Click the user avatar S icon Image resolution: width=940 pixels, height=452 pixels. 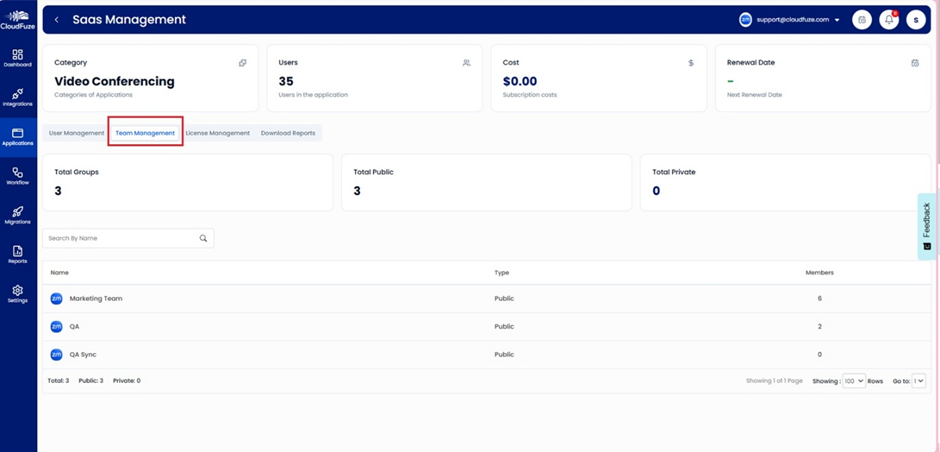(x=915, y=20)
